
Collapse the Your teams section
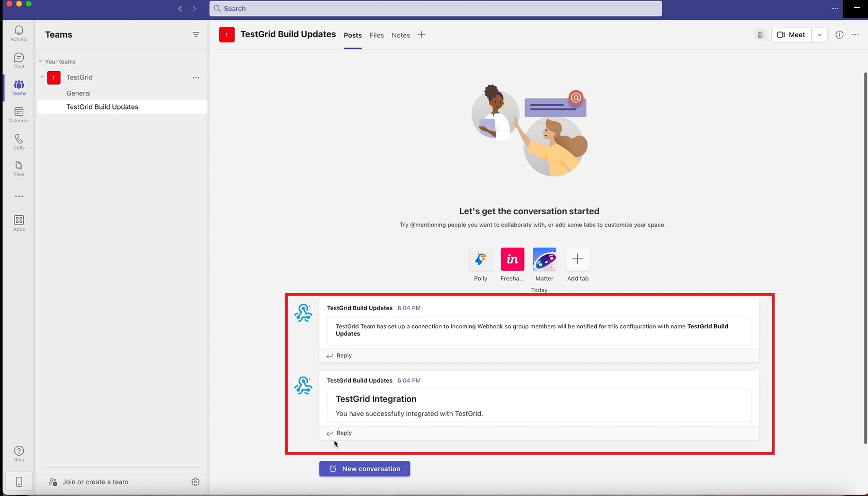click(40, 61)
